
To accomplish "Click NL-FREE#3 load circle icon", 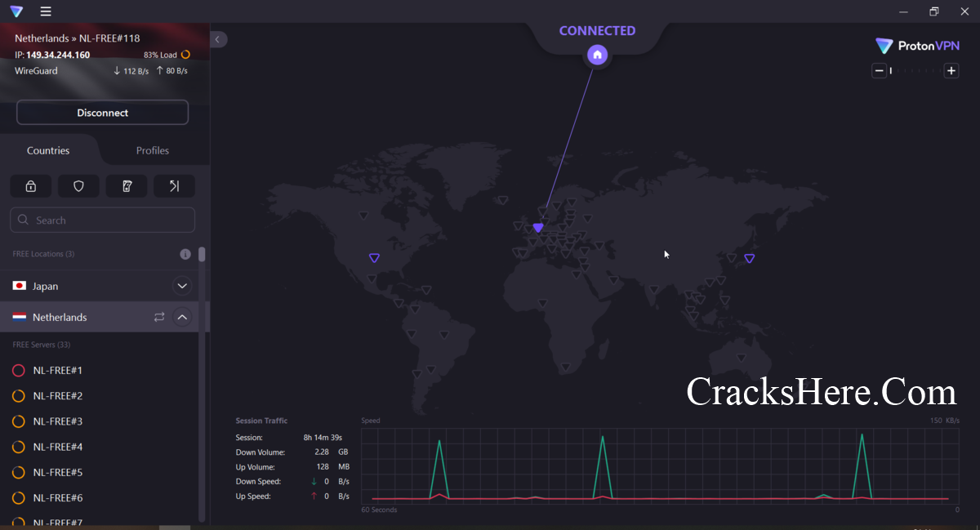I will (x=19, y=421).
